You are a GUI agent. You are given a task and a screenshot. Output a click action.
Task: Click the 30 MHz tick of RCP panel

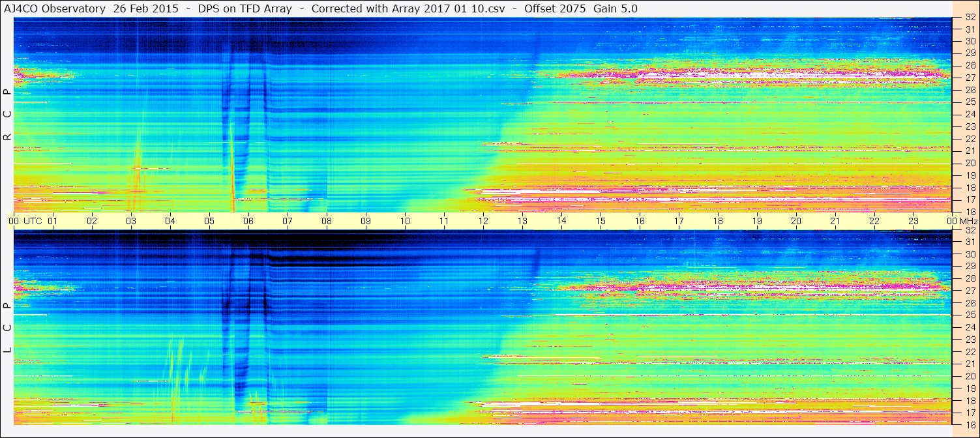point(970,41)
